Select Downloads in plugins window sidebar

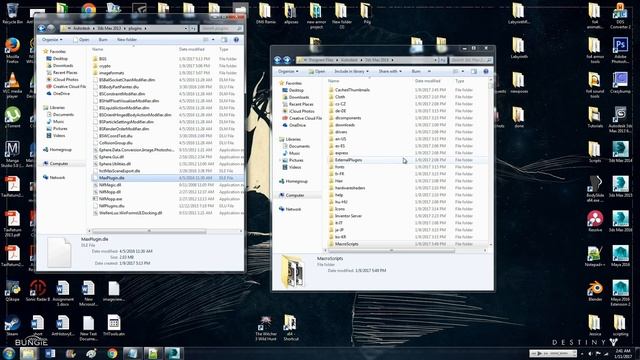coord(60,65)
